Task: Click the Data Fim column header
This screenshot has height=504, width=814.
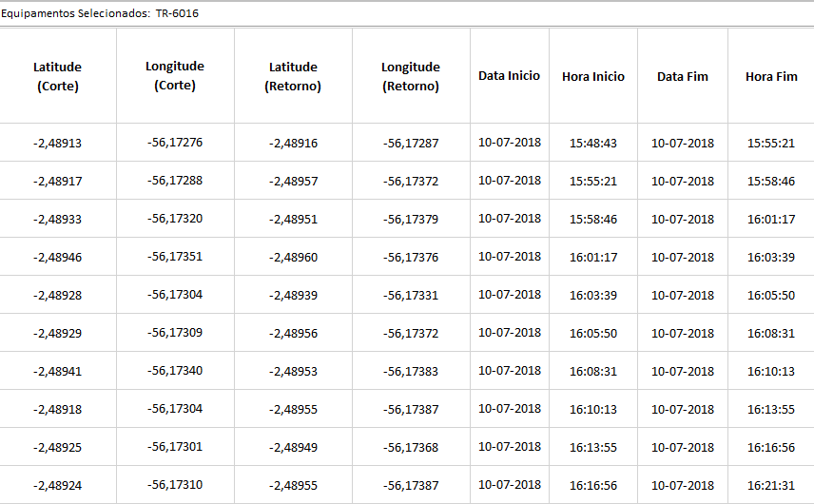Action: pyautogui.click(x=683, y=76)
